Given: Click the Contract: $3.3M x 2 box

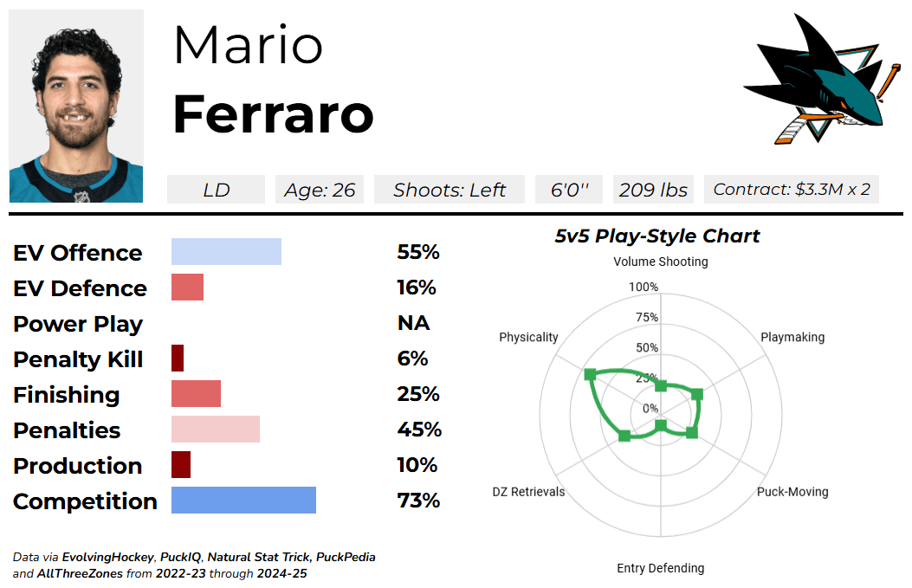Looking at the screenshot, I should 791,190.
